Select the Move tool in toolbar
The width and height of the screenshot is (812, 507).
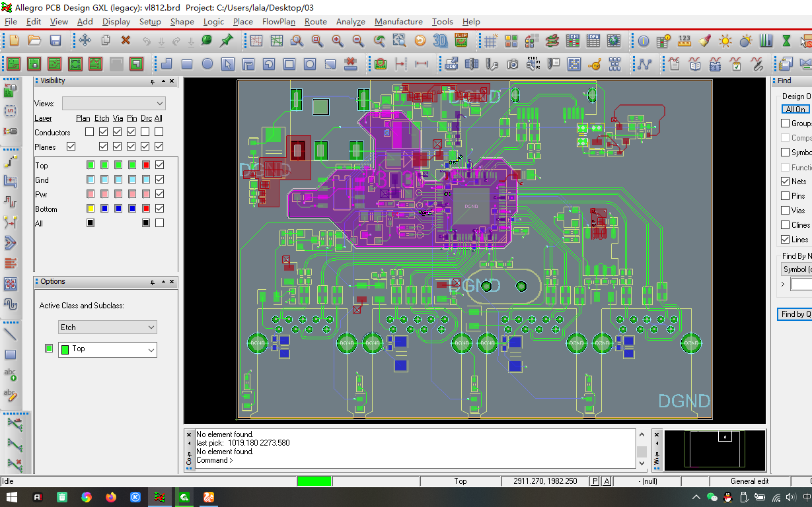click(x=85, y=41)
